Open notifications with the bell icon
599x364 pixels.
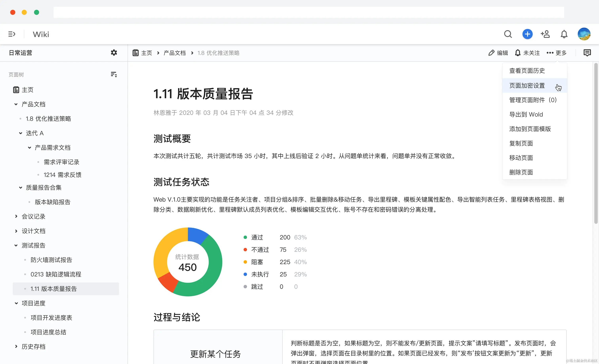click(x=564, y=34)
